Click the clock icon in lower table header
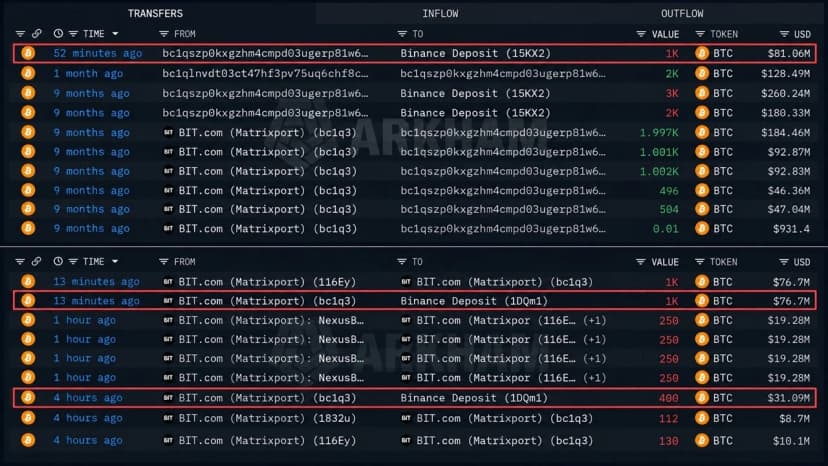This screenshot has height=466, width=828. click(x=58, y=262)
